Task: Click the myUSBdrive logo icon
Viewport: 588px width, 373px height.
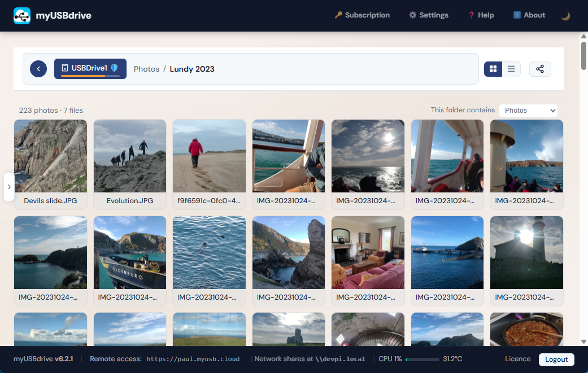Action: [22, 16]
